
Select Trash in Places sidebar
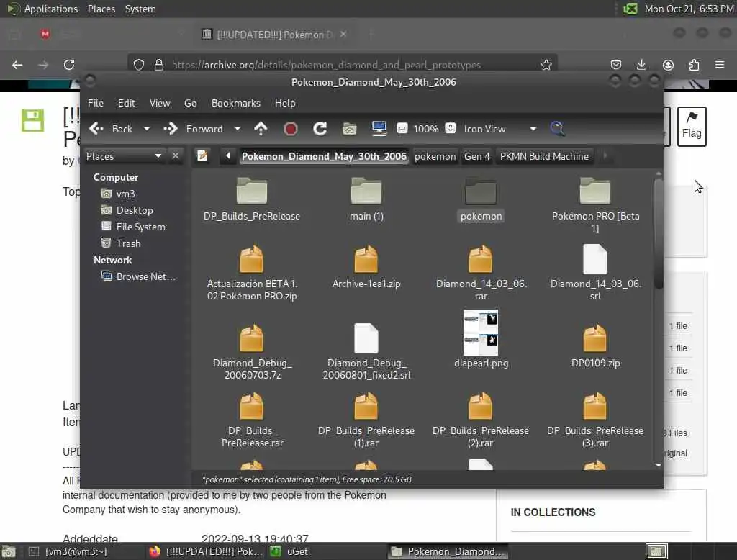[121, 243]
